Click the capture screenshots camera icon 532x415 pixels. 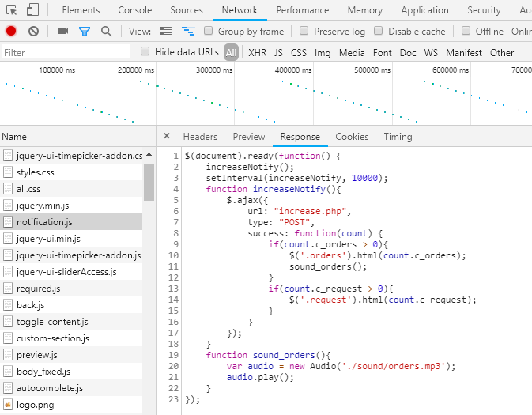click(62, 31)
